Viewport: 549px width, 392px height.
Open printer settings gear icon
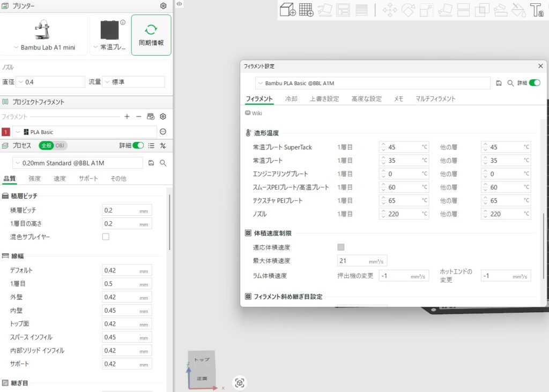coord(163,6)
